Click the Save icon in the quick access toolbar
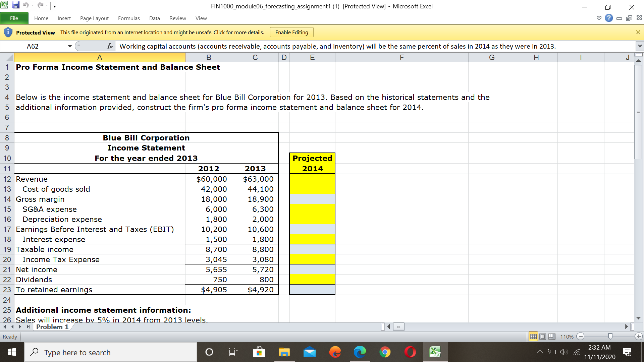The width and height of the screenshot is (644, 362). tap(16, 5)
